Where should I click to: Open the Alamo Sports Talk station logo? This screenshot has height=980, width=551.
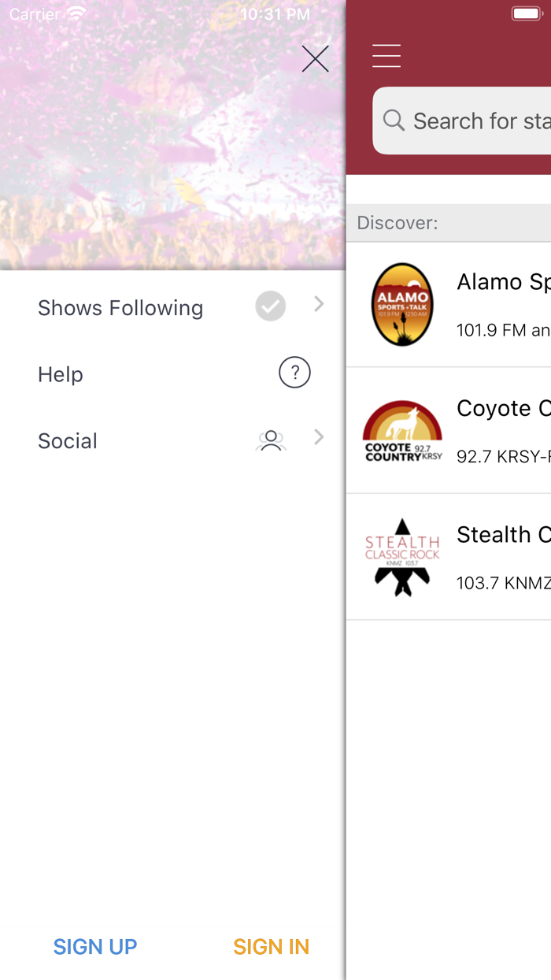pyautogui.click(x=402, y=305)
